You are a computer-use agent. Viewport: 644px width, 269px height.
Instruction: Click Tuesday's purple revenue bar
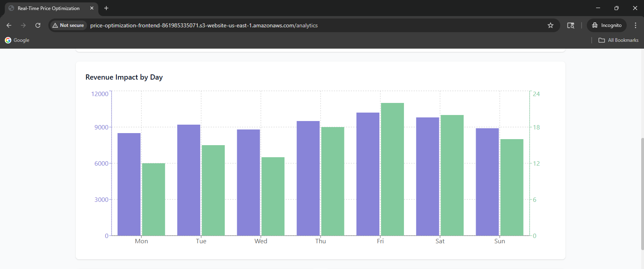click(189, 180)
